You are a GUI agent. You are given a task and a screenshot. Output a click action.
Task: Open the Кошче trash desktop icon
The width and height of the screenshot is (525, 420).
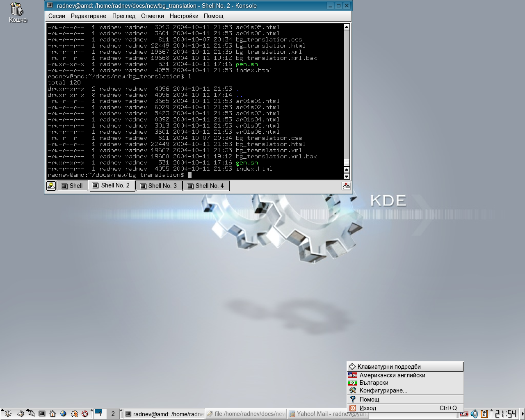point(17,12)
